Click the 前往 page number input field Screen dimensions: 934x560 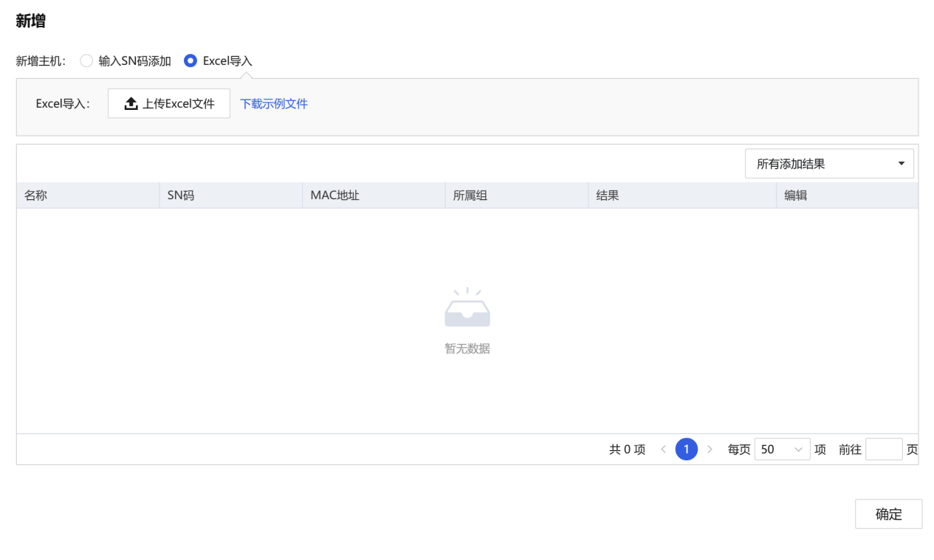[x=884, y=449]
